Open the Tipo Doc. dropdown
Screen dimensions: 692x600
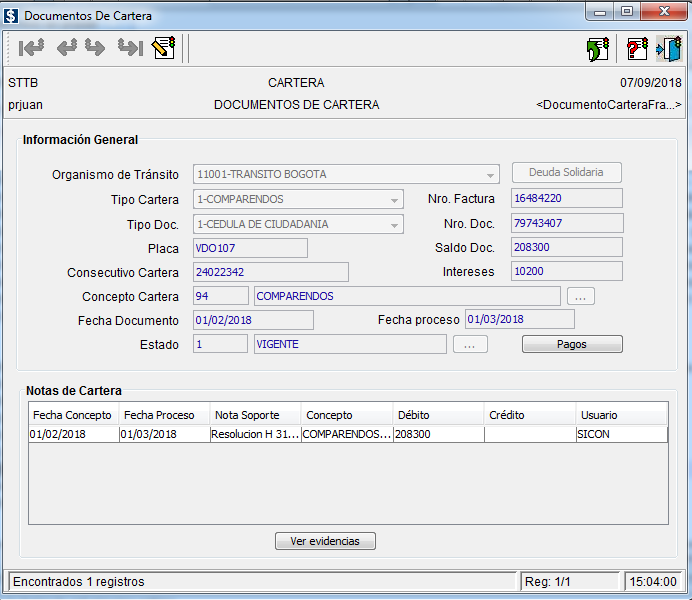click(394, 224)
